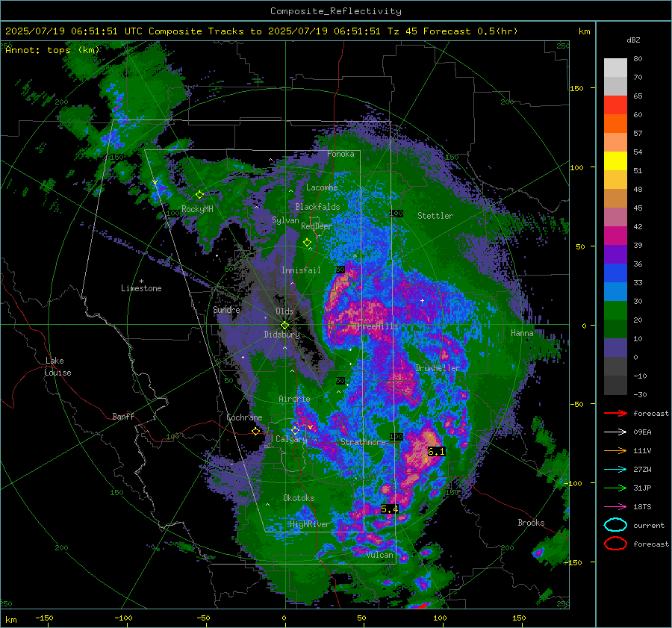The image size is (672, 628).
Task: Click the cyan current ellipse legend icon
Action: 615,525
